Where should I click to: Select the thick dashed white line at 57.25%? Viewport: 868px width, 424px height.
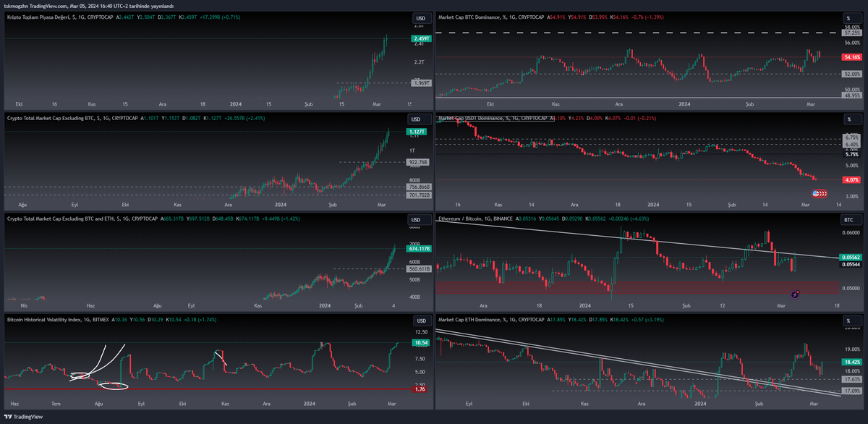637,33
